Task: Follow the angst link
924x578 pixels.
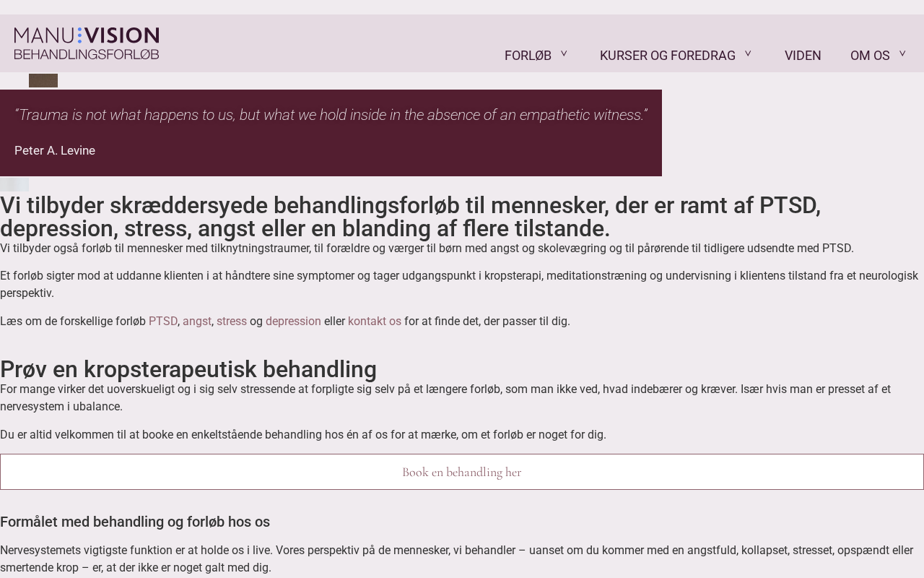Action: point(197,322)
